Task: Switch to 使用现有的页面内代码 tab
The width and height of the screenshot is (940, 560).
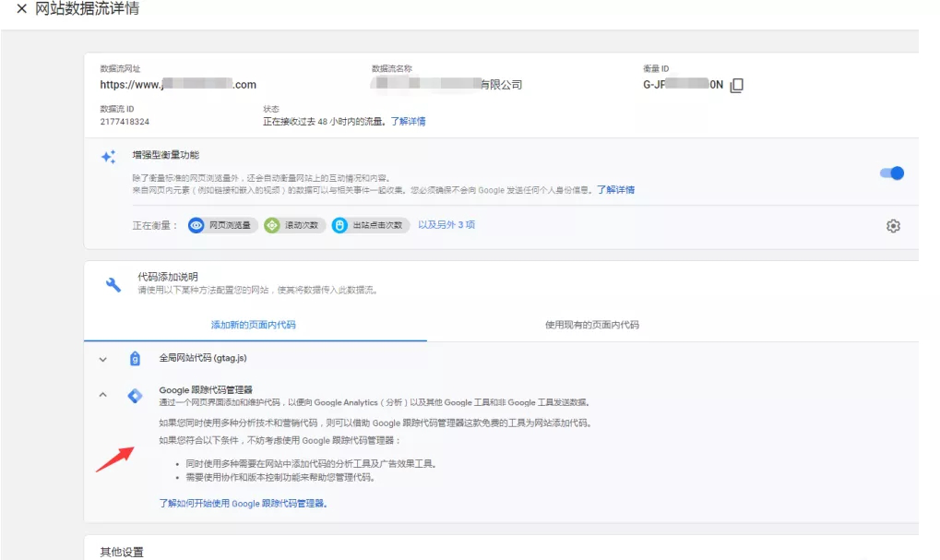Action: click(x=591, y=325)
